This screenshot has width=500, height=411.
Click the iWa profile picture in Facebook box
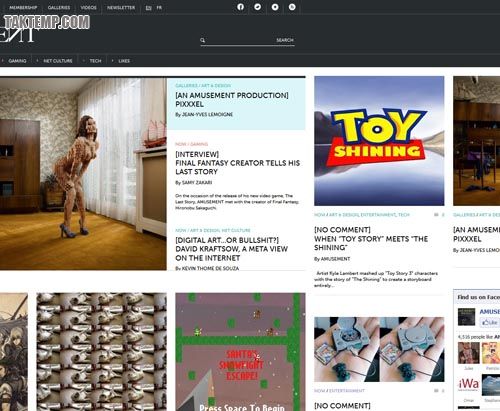469,385
